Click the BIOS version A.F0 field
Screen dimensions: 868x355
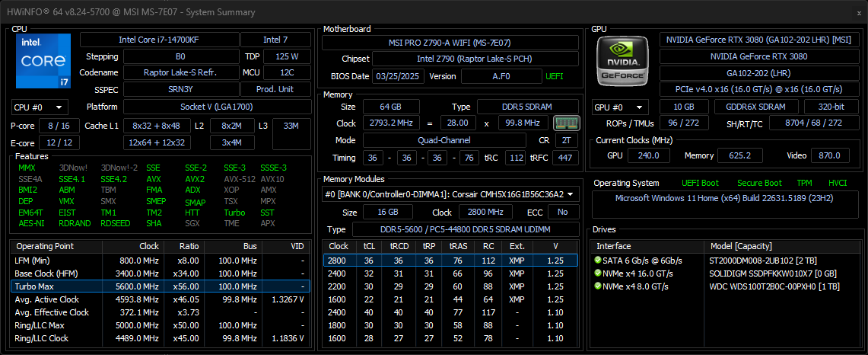pos(501,76)
